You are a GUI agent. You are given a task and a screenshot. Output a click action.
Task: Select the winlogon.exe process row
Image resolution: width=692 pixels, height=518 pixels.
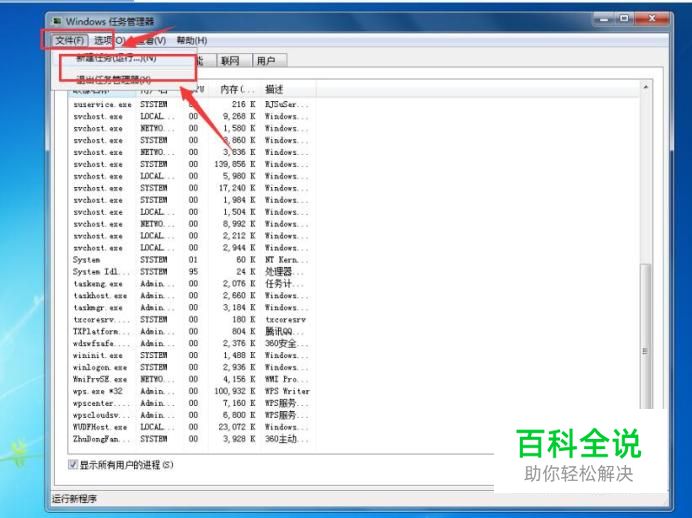191,367
